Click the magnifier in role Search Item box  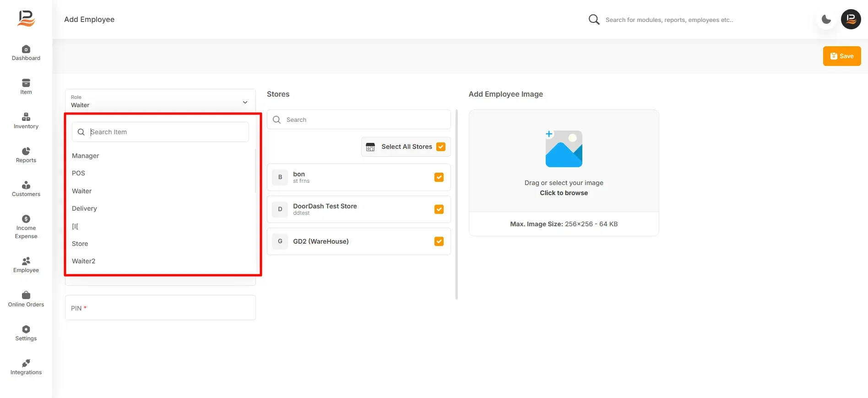(81, 132)
